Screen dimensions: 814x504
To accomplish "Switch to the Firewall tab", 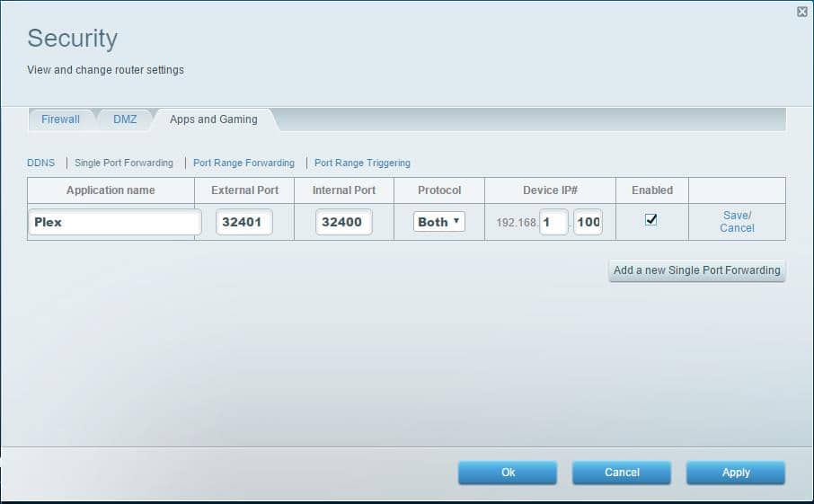I will [x=61, y=119].
